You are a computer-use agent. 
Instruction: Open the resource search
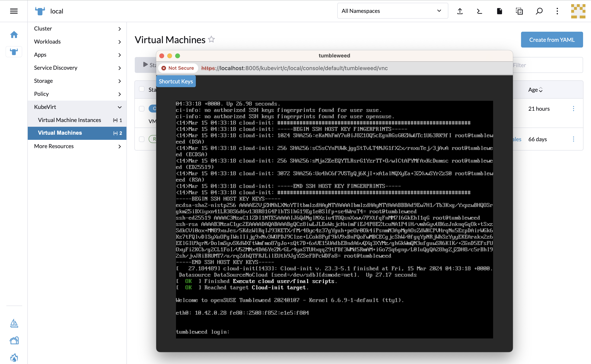coord(539,11)
